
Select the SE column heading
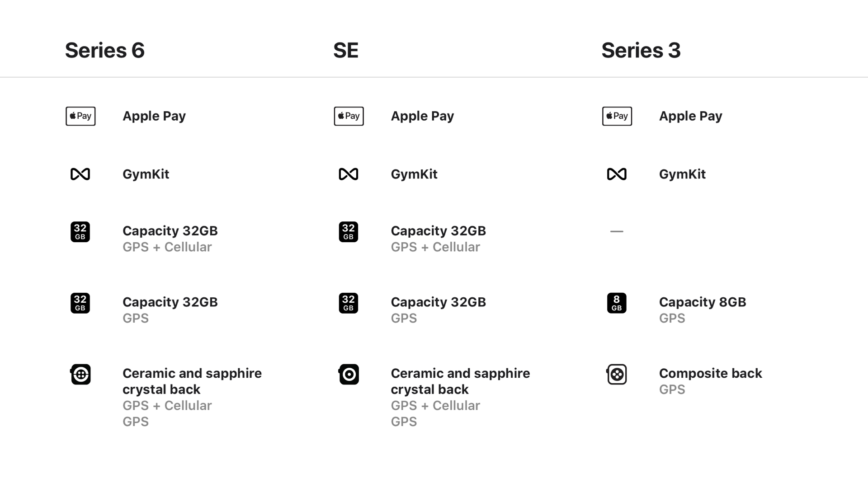click(x=346, y=50)
